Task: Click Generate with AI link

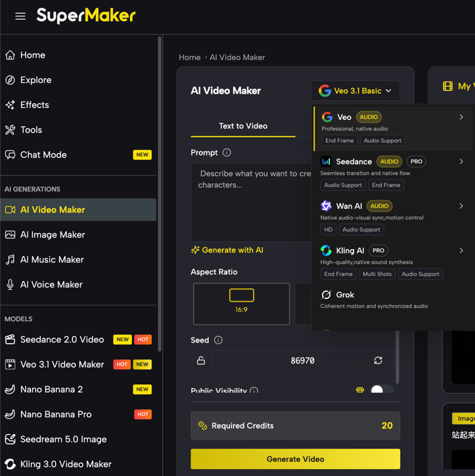Action: (227, 250)
